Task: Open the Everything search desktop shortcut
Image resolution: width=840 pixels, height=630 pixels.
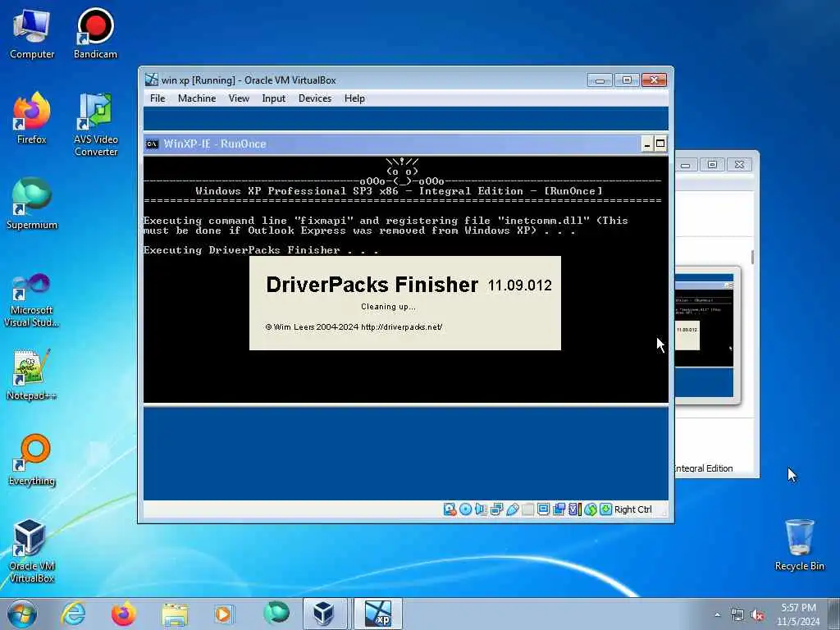Action: [x=32, y=460]
